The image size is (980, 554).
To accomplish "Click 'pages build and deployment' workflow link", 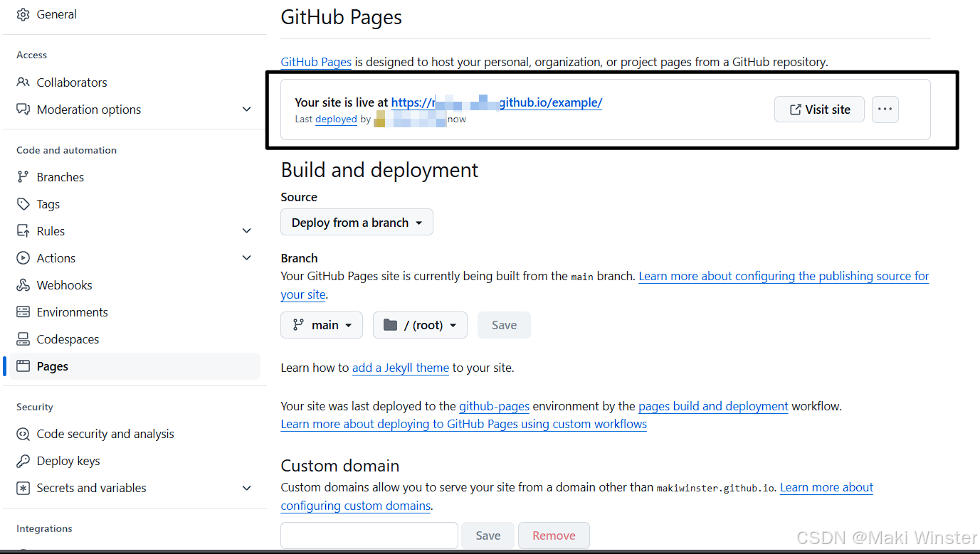I will [x=713, y=406].
